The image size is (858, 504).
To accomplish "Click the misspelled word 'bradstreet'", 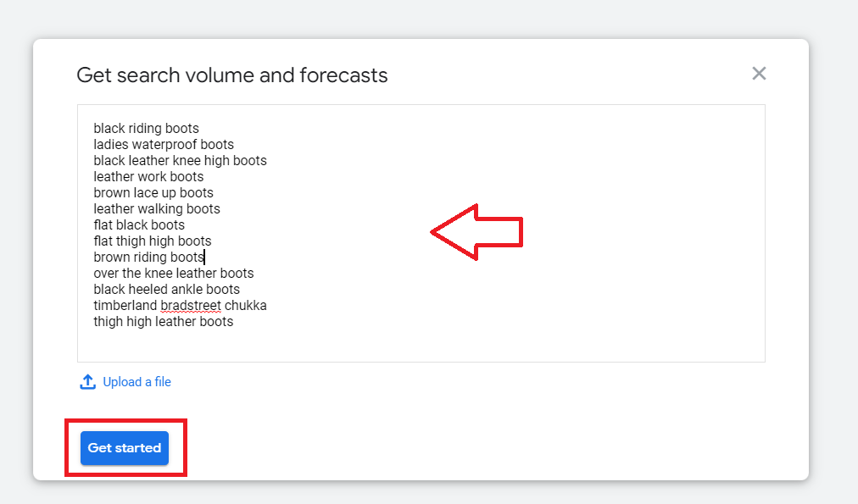I will coord(191,306).
